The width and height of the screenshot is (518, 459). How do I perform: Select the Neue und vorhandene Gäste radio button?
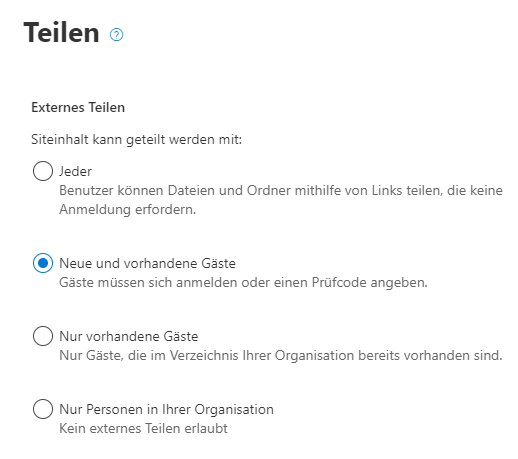click(x=43, y=263)
